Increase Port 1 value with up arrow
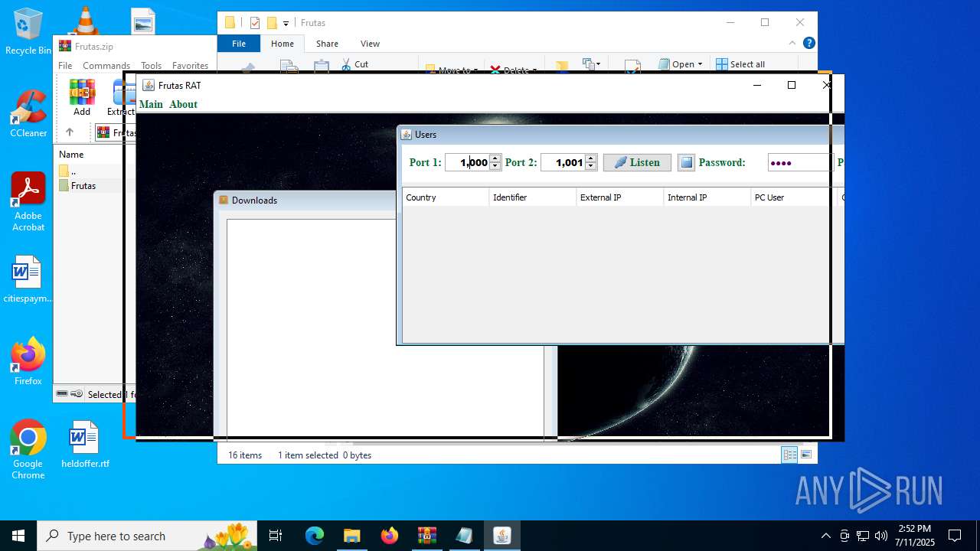Screen dimensions: 980x551 [x=495, y=158]
